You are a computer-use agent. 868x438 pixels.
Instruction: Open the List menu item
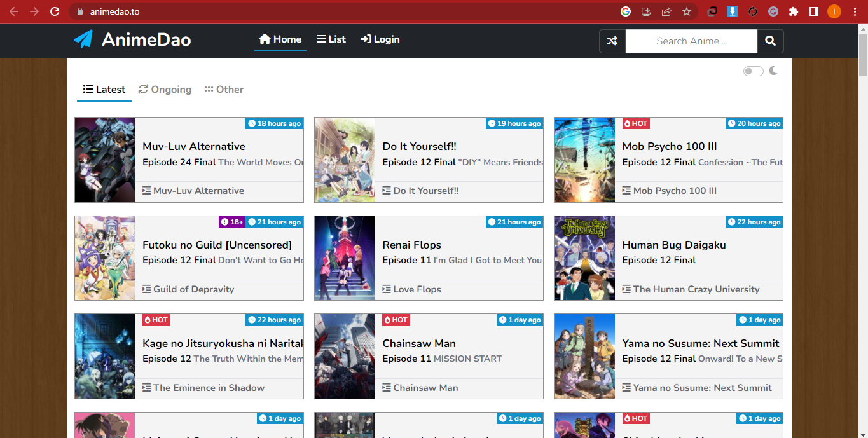pyautogui.click(x=331, y=39)
